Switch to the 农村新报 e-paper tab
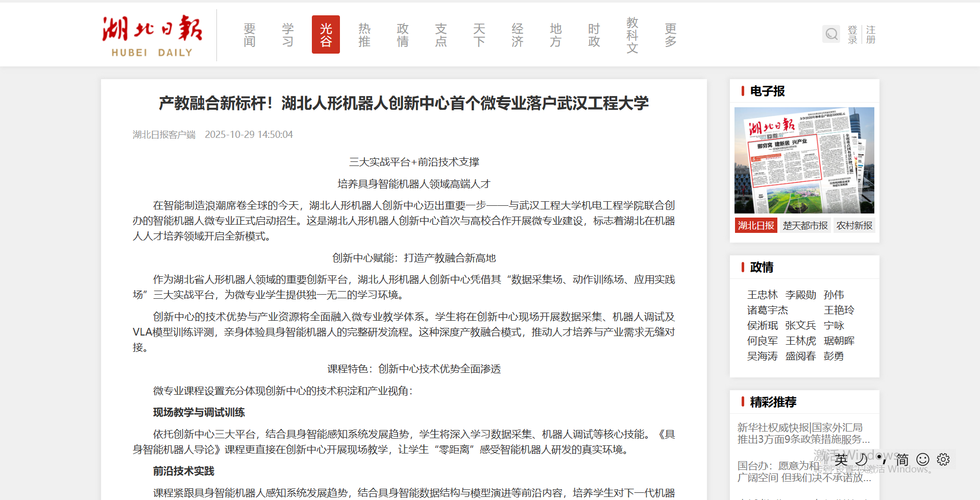The image size is (980, 500). click(x=854, y=225)
